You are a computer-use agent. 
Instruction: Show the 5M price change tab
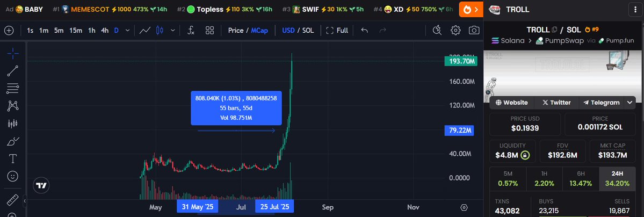(x=508, y=179)
